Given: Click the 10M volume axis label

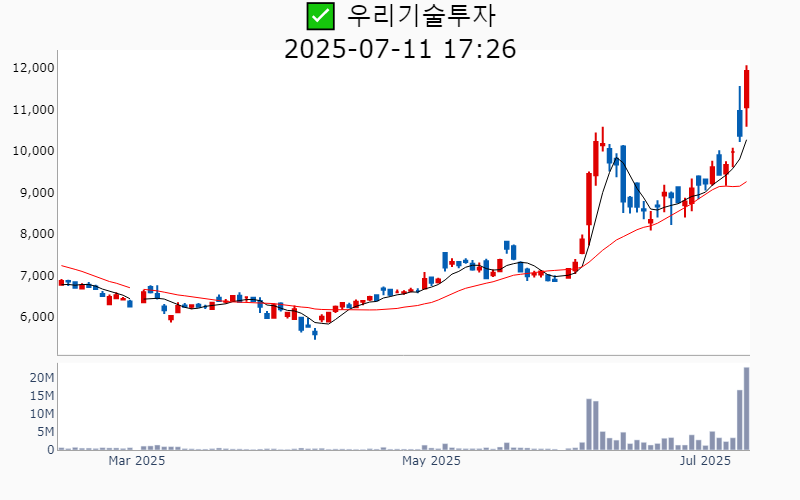Looking at the screenshot, I should (x=42, y=414).
